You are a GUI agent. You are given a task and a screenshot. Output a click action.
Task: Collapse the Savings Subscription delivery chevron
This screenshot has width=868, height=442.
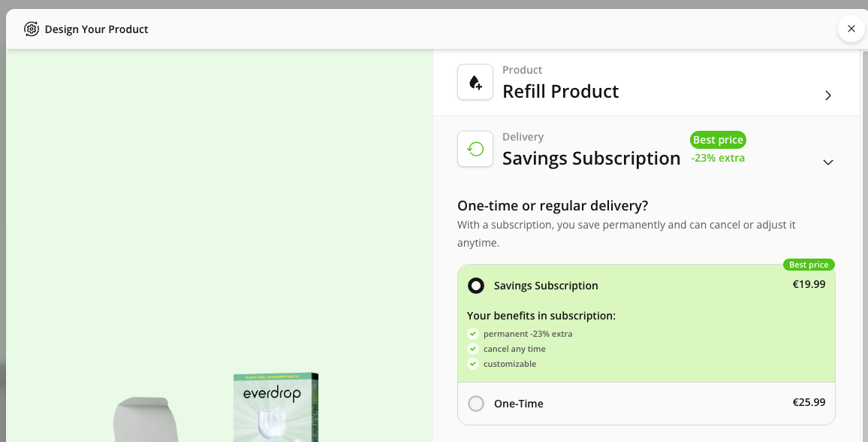tap(828, 162)
